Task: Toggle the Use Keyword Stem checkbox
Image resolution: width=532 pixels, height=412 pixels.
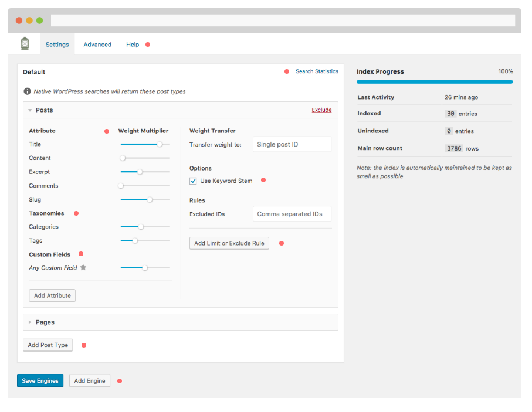Action: pos(194,181)
